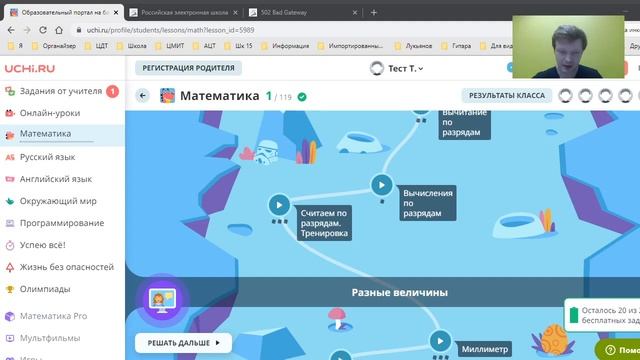The width and height of the screenshot is (640, 360).
Task: Click the Считаем по разрядам. Тренировка label
Action: pyautogui.click(x=324, y=223)
